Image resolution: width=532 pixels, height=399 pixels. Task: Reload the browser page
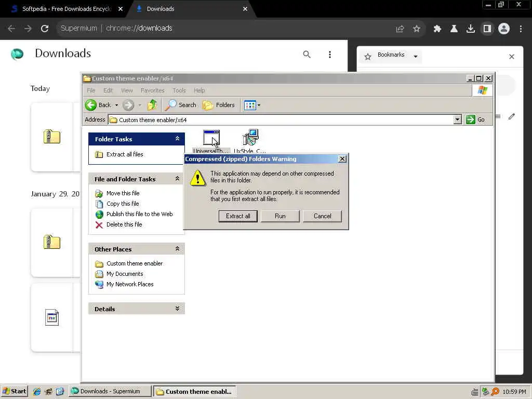45,29
